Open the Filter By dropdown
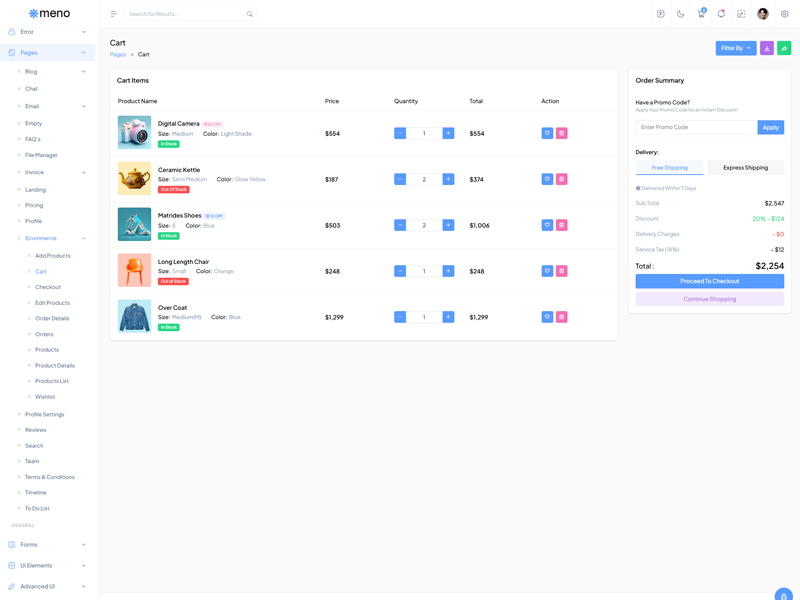Image resolution: width=800 pixels, height=600 pixels. click(735, 48)
